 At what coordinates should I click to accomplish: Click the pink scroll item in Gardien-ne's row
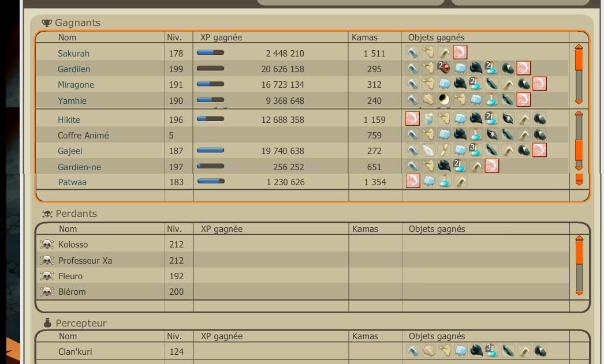coord(491,166)
